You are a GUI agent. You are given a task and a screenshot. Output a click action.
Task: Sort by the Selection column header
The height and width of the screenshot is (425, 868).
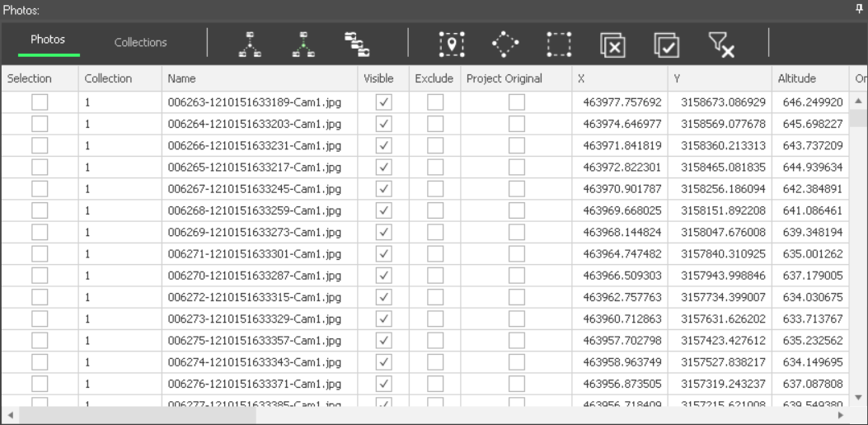(40, 78)
